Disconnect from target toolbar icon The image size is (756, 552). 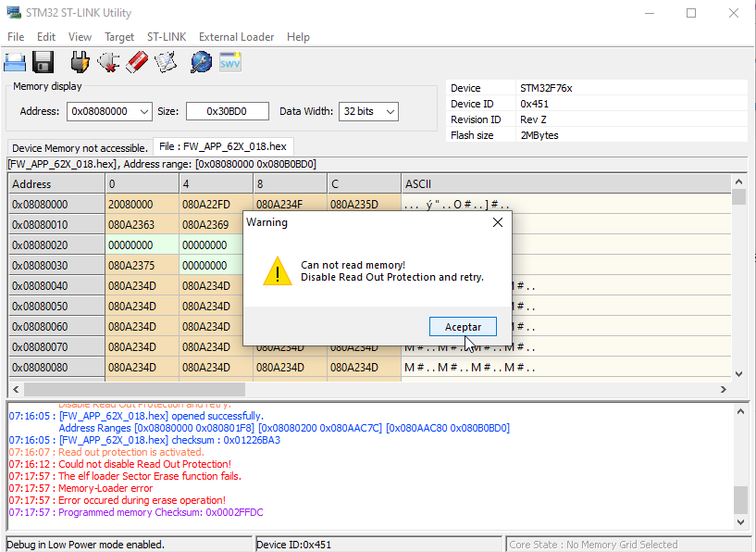(108, 62)
